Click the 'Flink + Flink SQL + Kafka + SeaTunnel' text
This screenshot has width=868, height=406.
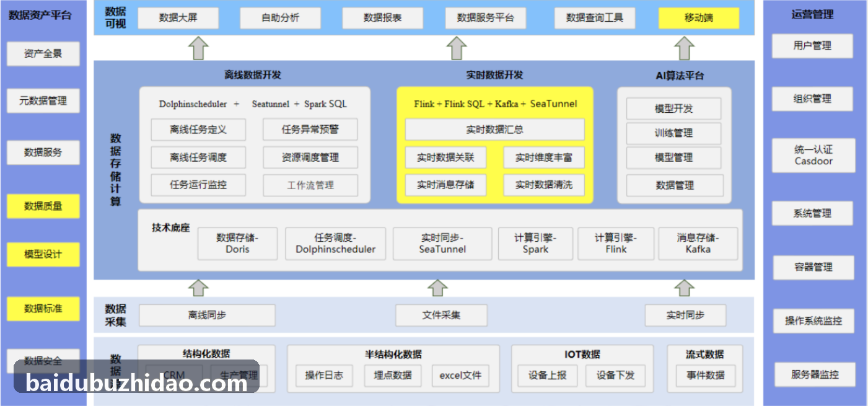click(x=495, y=104)
